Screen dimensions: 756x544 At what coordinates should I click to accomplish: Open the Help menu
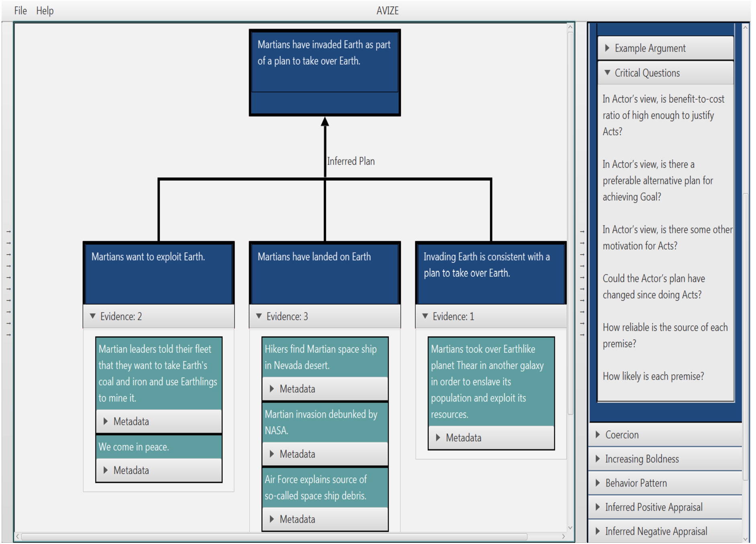click(45, 11)
